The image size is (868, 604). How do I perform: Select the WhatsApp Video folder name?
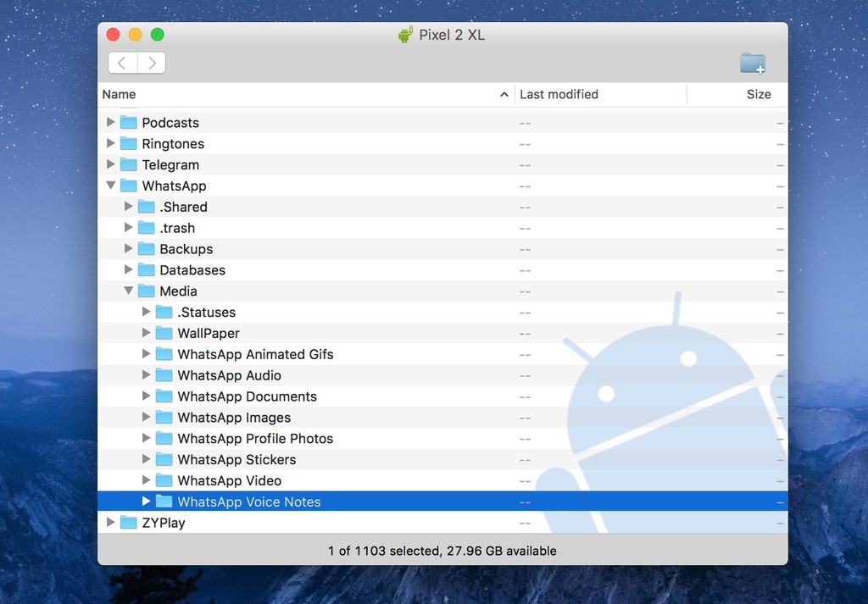[x=230, y=480]
